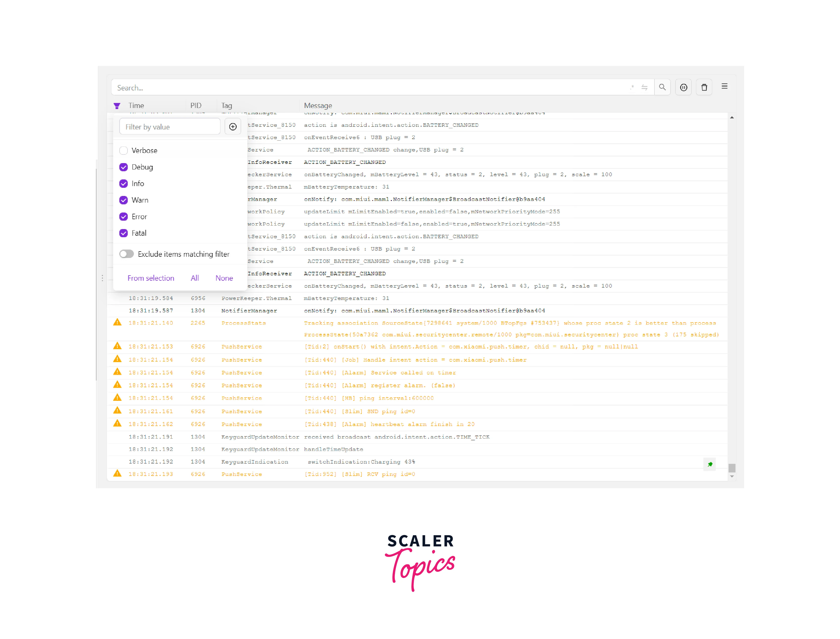Click the All filter option

click(x=195, y=278)
